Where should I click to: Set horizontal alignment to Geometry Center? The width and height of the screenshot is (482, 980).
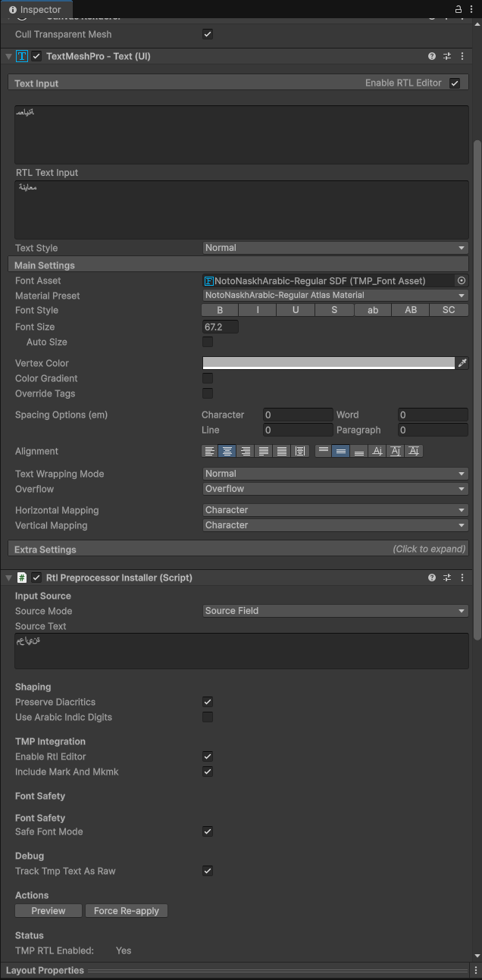[300, 451]
